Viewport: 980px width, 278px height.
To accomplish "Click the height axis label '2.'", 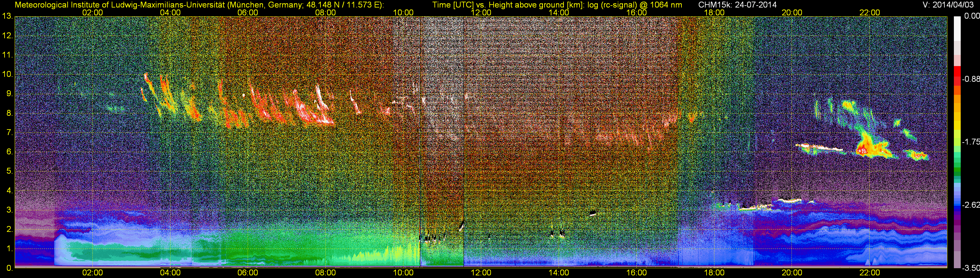I will [9, 229].
